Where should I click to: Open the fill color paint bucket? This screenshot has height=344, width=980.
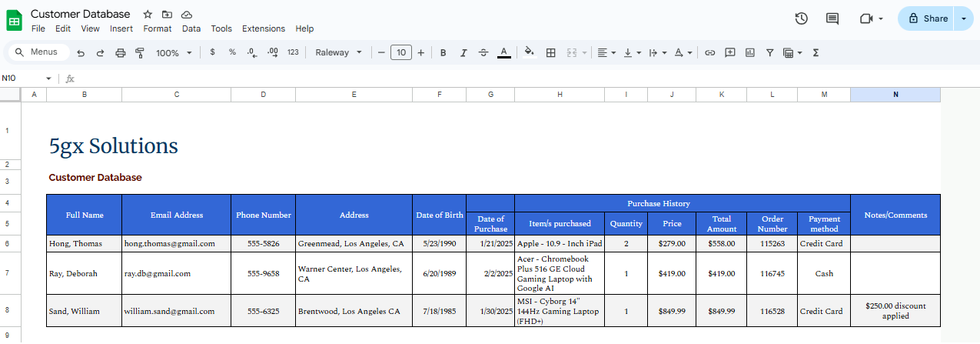(x=528, y=52)
